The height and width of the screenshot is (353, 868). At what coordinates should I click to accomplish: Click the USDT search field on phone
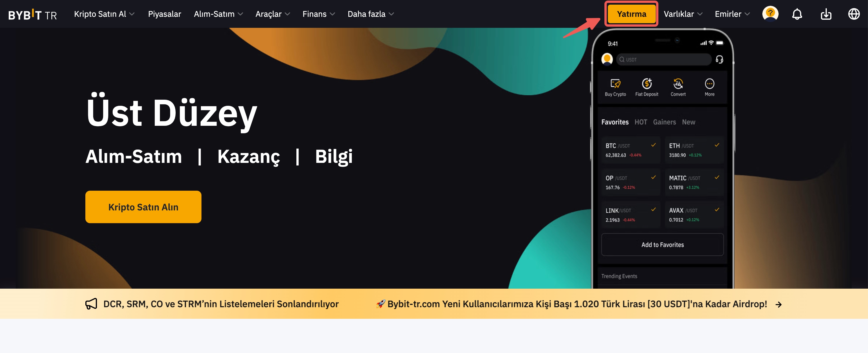664,60
